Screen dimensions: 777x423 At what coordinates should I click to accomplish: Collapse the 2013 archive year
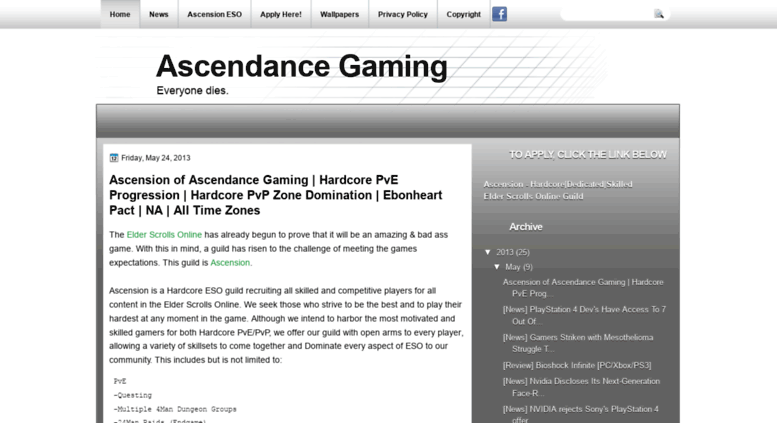[x=488, y=252]
